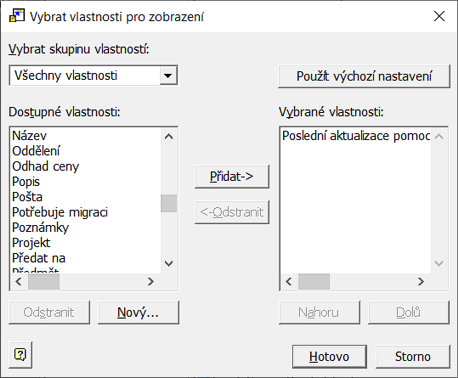Click the Přidat-> button
This screenshot has height=378, width=458.
(232, 176)
